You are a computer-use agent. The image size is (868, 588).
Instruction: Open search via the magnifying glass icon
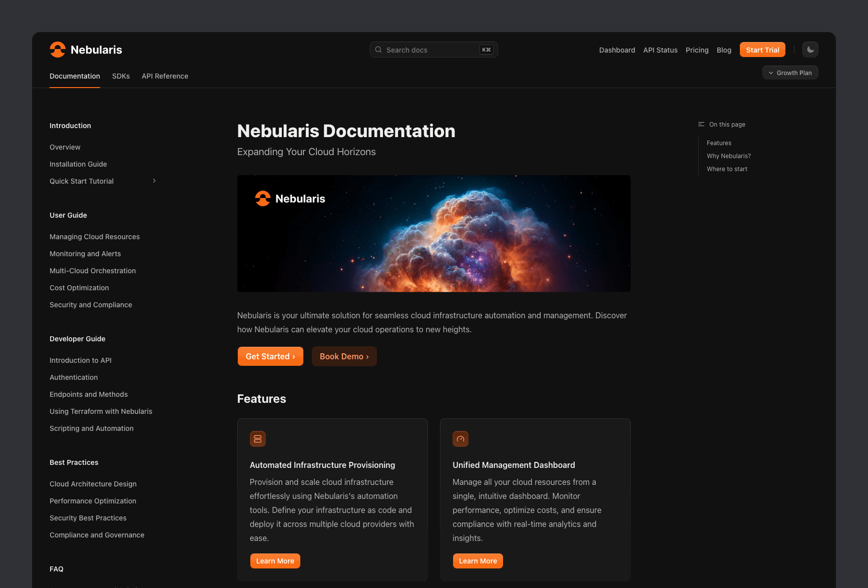pyautogui.click(x=378, y=49)
